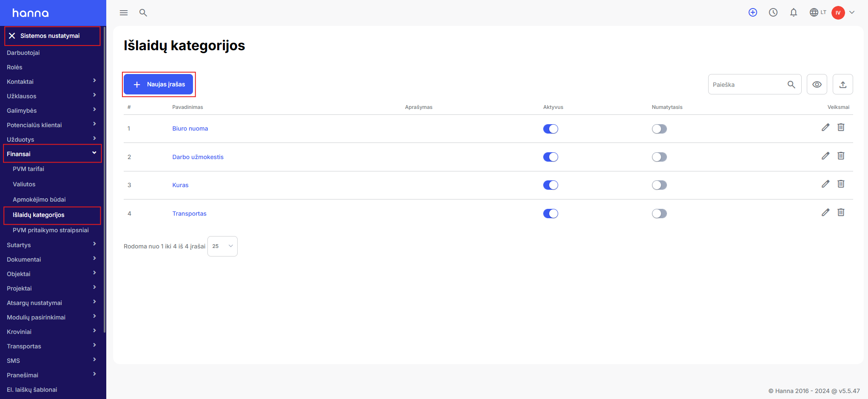Screen dimensions: 868x399
Task: Enable Numatytasis switch for Biuro nuoma
Action: coord(659,129)
